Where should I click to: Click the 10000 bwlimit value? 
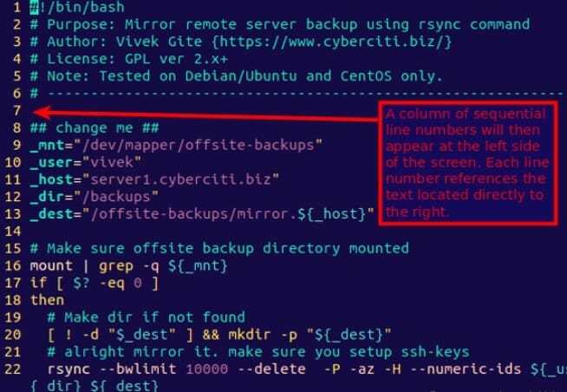click(207, 369)
